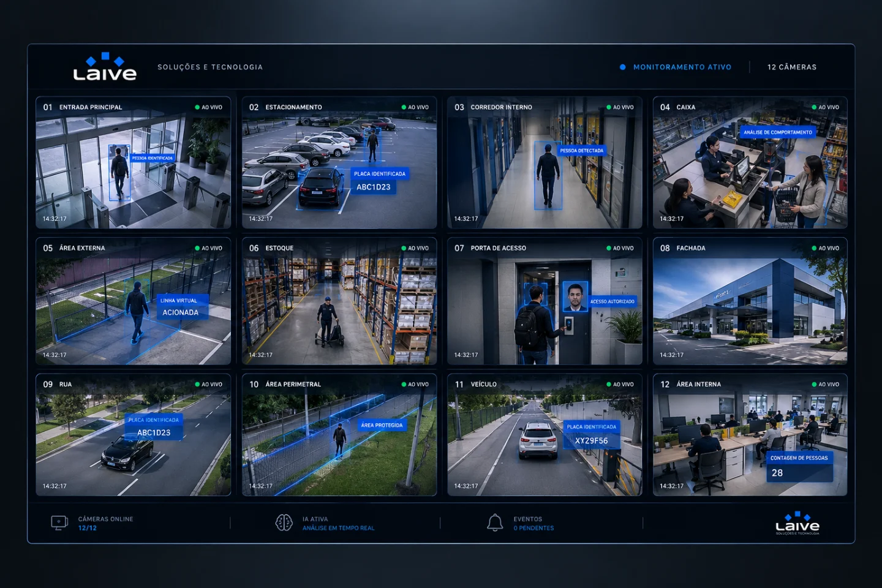Screen dimensions: 882x588
Task: Open camera 02 Estacionamento feed
Action: pos(339,162)
